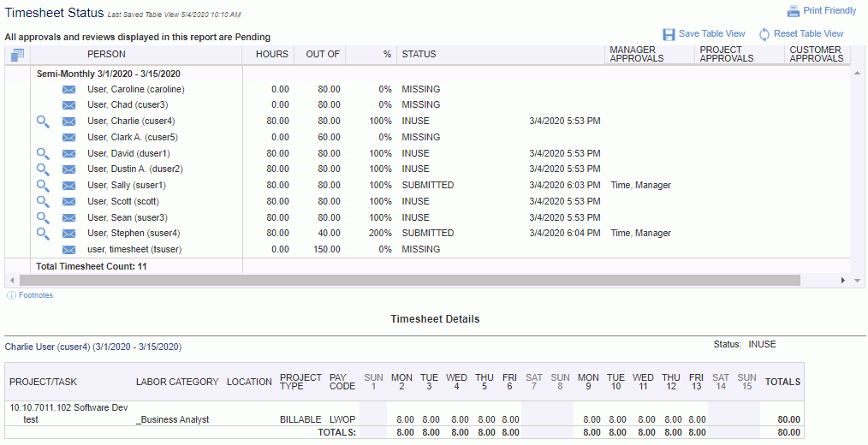Viewport: 868px width, 445px height.
Task: Sort by the PERSON column header
Action: (x=106, y=54)
